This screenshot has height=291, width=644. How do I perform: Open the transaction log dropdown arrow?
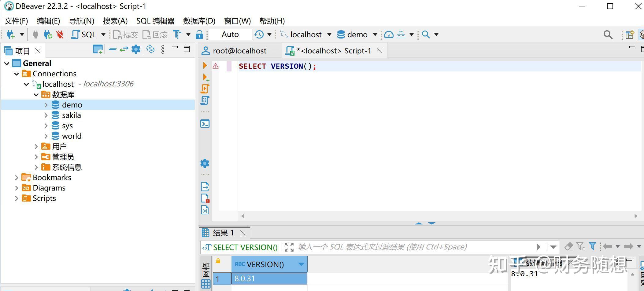(269, 35)
